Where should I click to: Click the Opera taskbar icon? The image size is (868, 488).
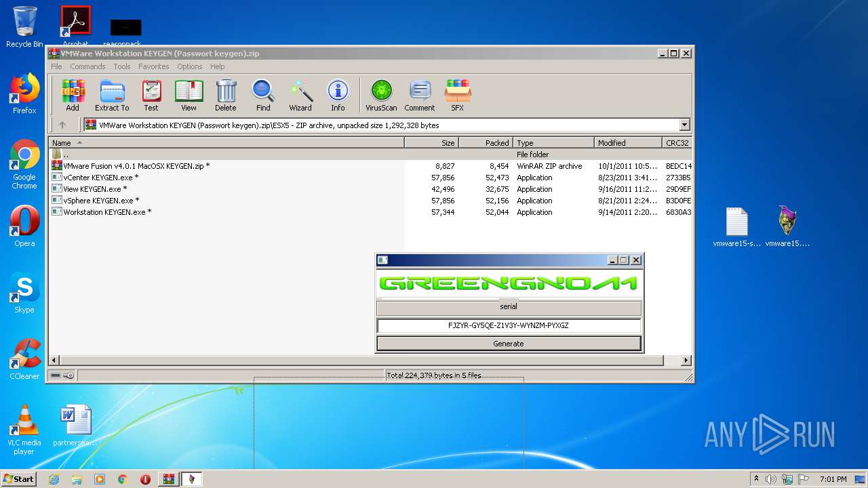click(145, 479)
